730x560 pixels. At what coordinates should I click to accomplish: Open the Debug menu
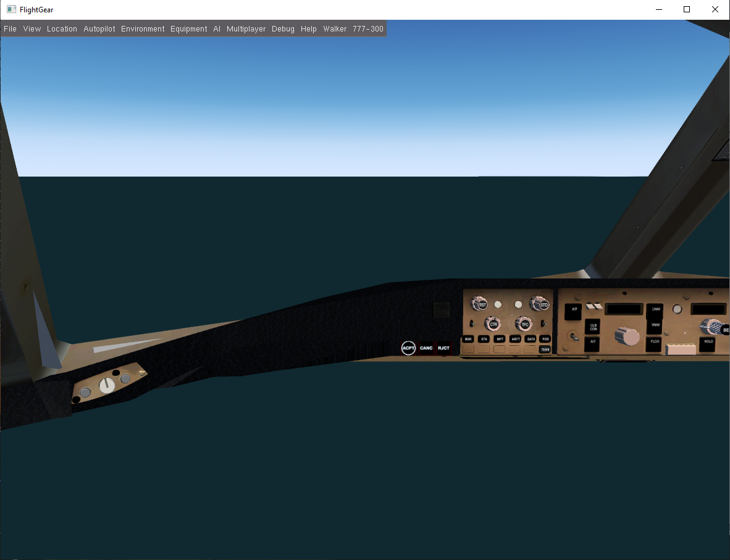[x=283, y=29]
